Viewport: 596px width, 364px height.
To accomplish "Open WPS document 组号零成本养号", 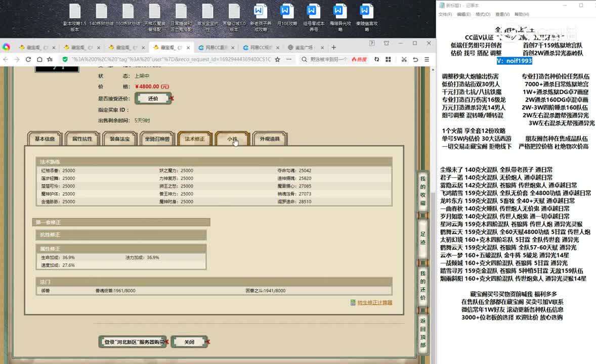I will coord(314,18).
